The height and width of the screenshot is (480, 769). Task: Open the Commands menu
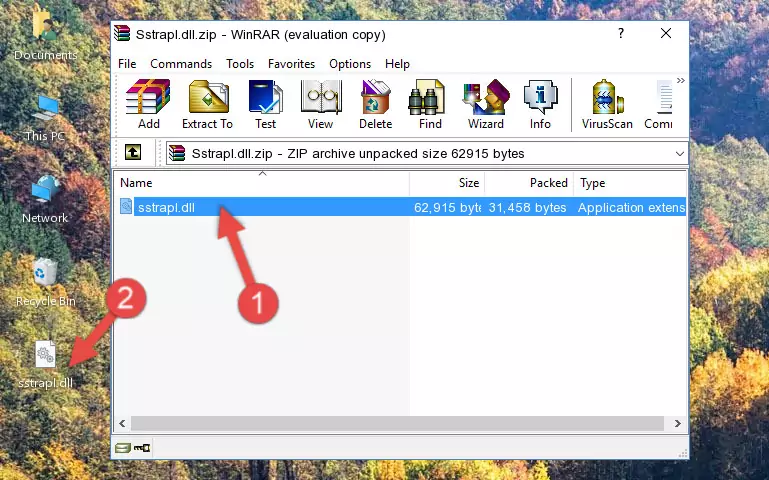tap(181, 64)
